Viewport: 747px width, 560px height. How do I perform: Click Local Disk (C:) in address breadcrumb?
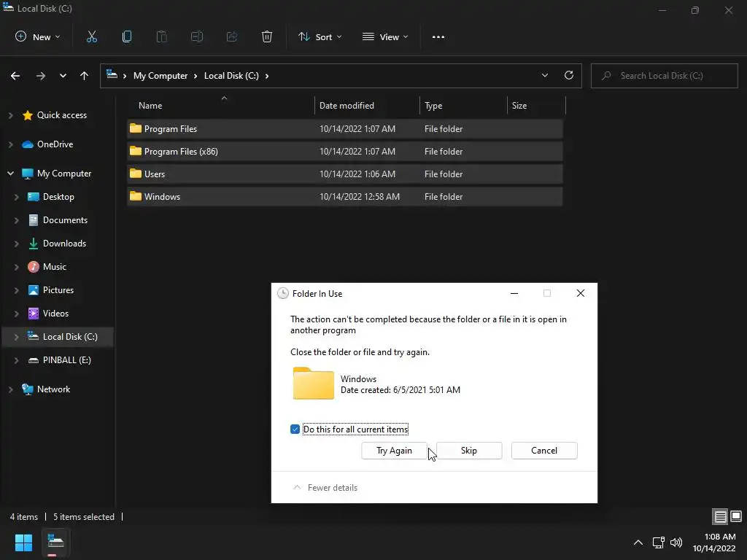(x=231, y=76)
